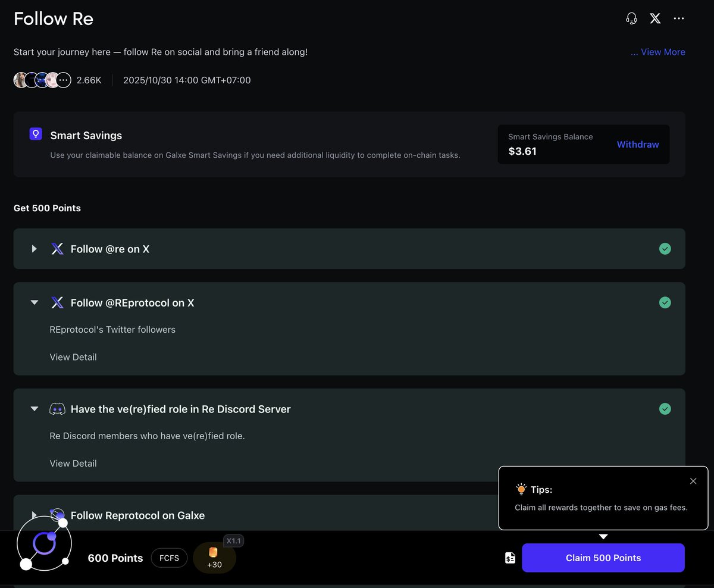The width and height of the screenshot is (714, 588).
Task: Open support via the headset icon
Action: tap(631, 18)
